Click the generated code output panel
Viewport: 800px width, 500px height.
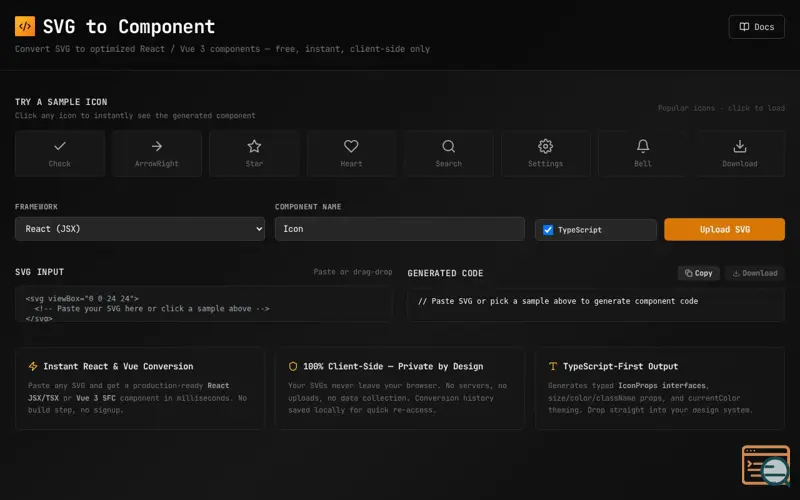pyautogui.click(x=596, y=305)
